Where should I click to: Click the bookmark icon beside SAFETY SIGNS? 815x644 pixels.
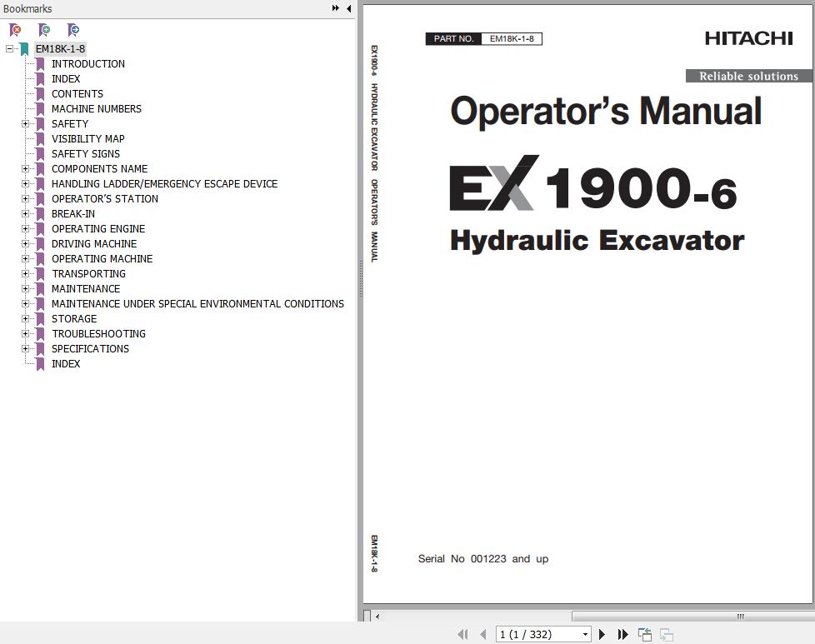click(x=40, y=154)
